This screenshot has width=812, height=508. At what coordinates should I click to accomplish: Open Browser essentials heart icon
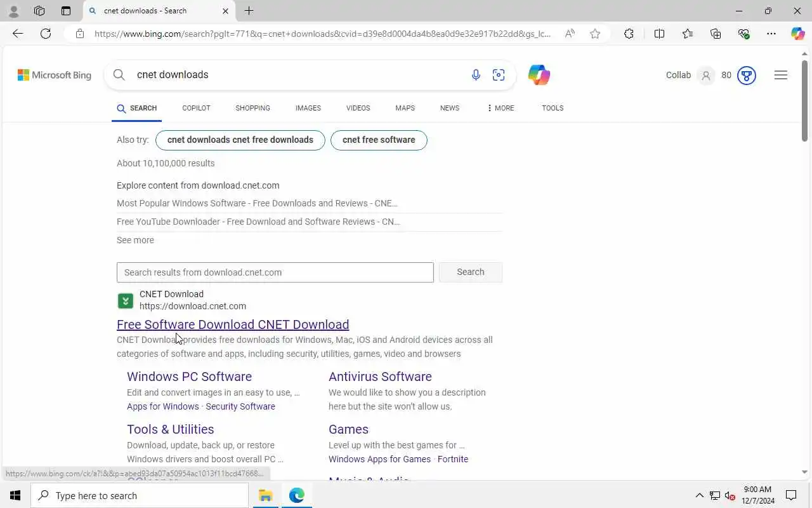click(x=743, y=34)
